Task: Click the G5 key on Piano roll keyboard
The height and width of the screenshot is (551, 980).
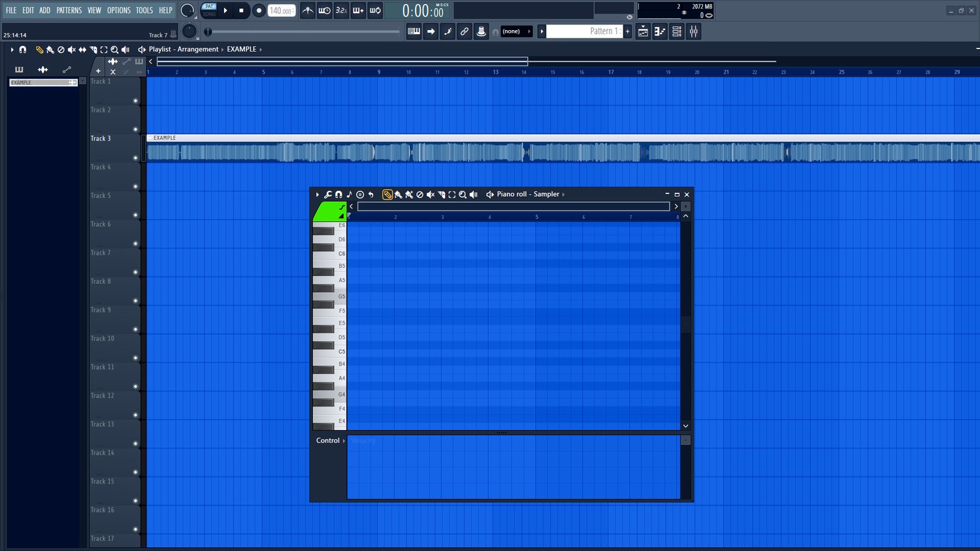Action: [329, 297]
